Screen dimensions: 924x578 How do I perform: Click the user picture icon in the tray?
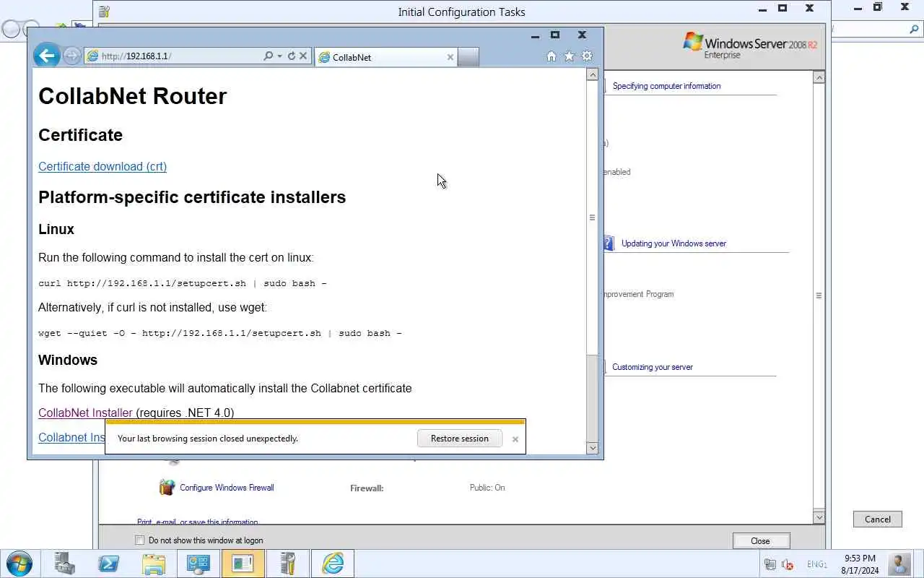point(899,564)
